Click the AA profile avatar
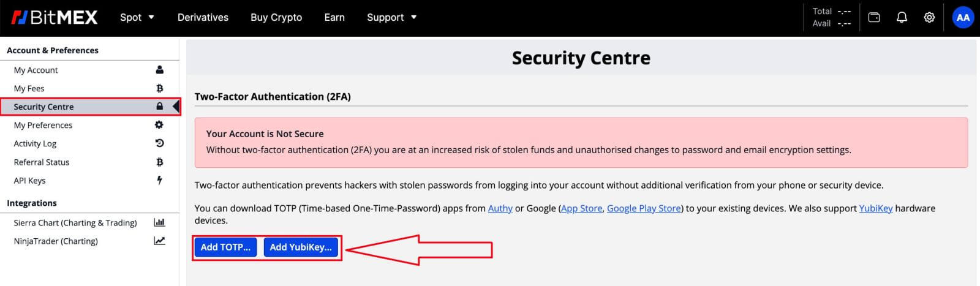Viewport: 980px width, 286px height. (963, 18)
